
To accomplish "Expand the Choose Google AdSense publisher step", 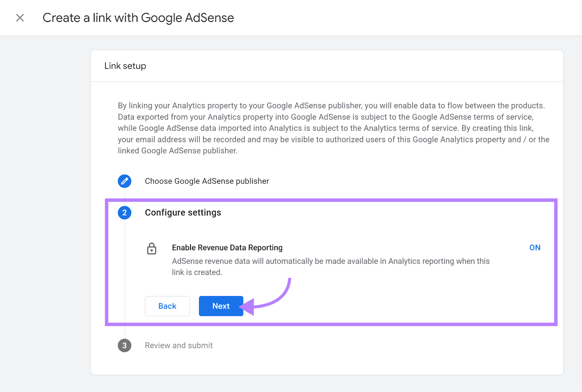I will (x=207, y=181).
